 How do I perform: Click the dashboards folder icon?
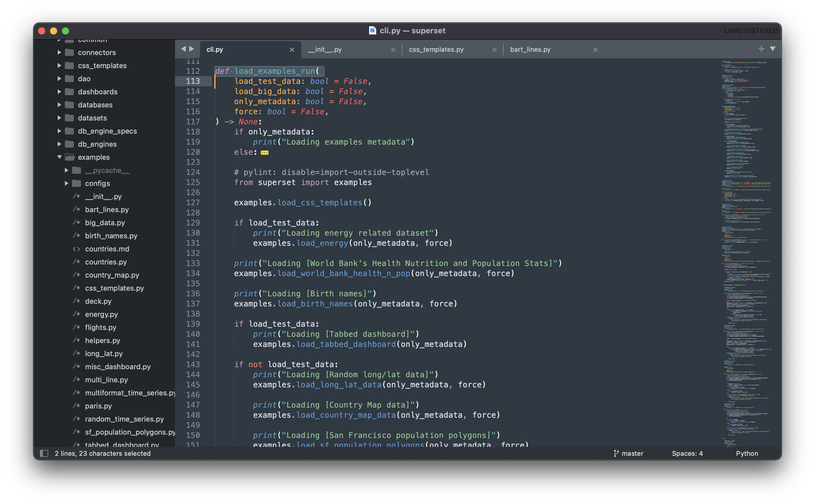tap(69, 92)
